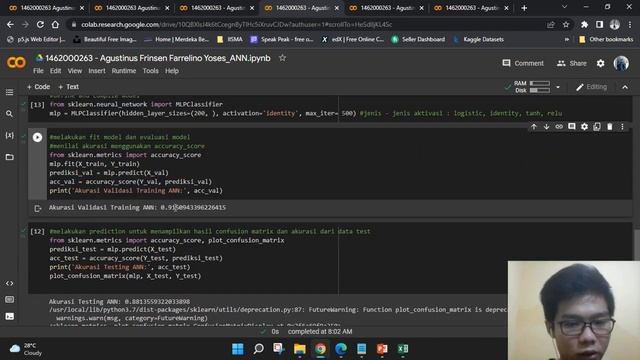Open PowerPoint from the taskbar
This screenshot has height=360, width=640.
tap(382, 349)
